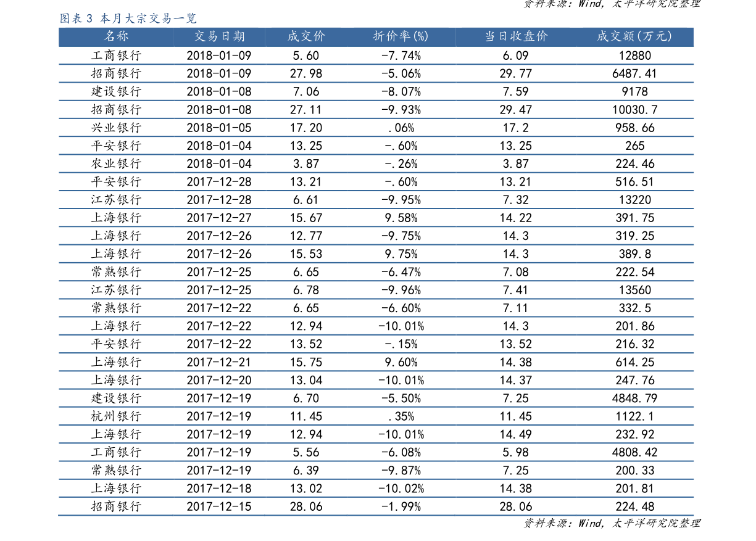Select the discount rate -5.06% cell
Screen dimensions: 756x541
click(x=401, y=73)
